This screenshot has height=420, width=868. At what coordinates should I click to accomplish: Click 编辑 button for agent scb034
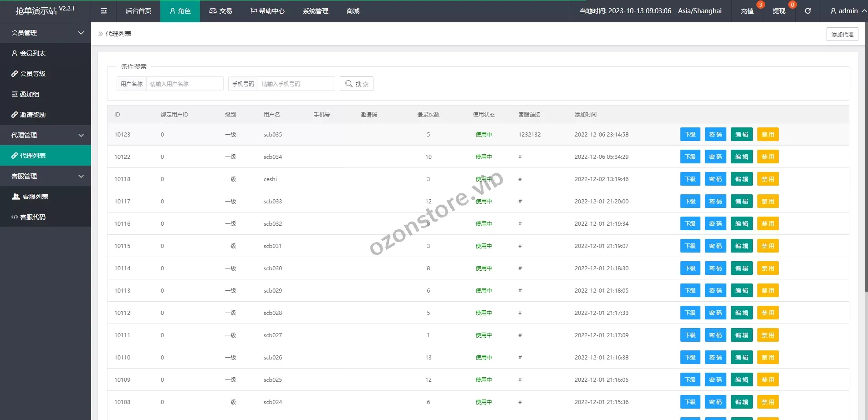(741, 157)
